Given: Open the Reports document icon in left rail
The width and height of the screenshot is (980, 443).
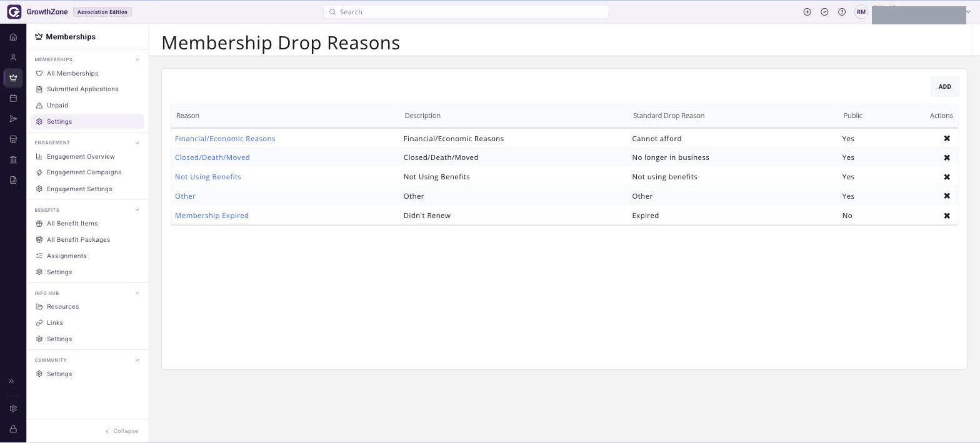Looking at the screenshot, I should coord(13,180).
